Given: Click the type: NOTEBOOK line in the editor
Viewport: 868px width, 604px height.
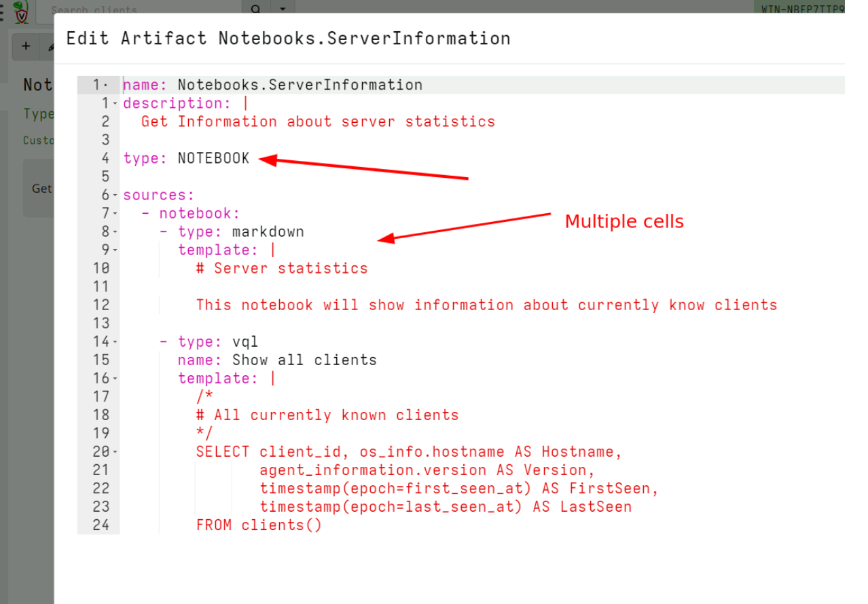Looking at the screenshot, I should click(185, 157).
